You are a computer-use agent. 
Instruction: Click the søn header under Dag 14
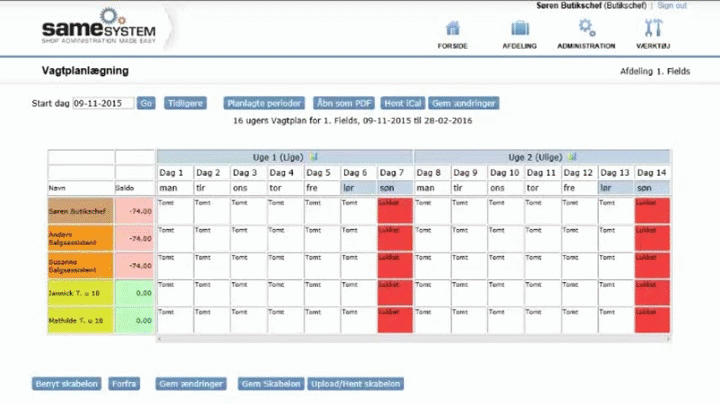(x=652, y=188)
